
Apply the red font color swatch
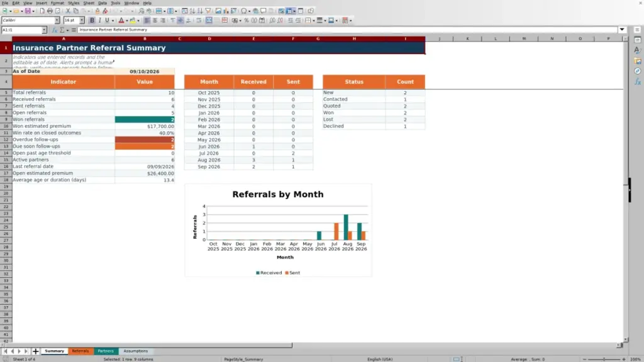(121, 21)
